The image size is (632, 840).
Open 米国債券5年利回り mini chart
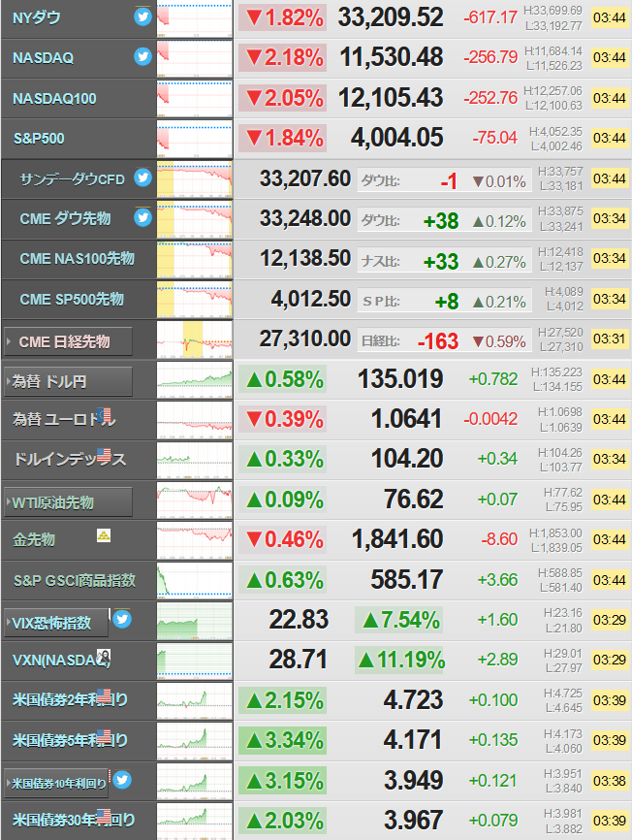coord(195,741)
